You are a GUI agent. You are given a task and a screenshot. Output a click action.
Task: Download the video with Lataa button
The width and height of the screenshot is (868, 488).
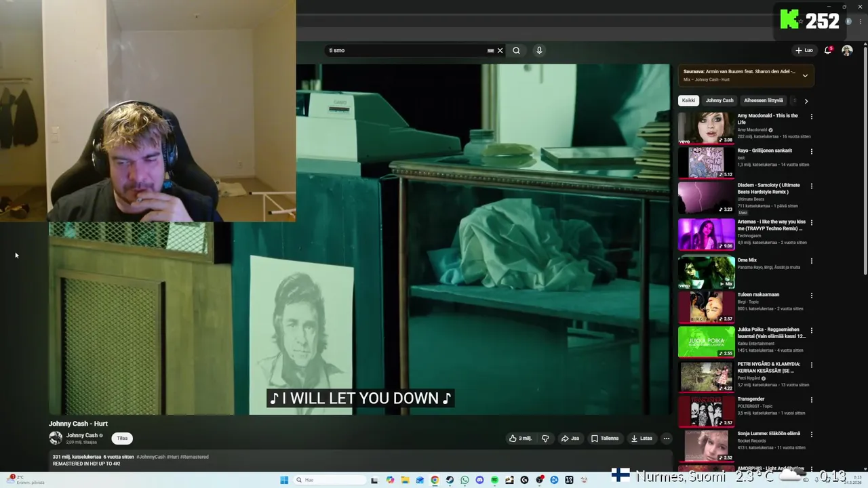(x=642, y=439)
